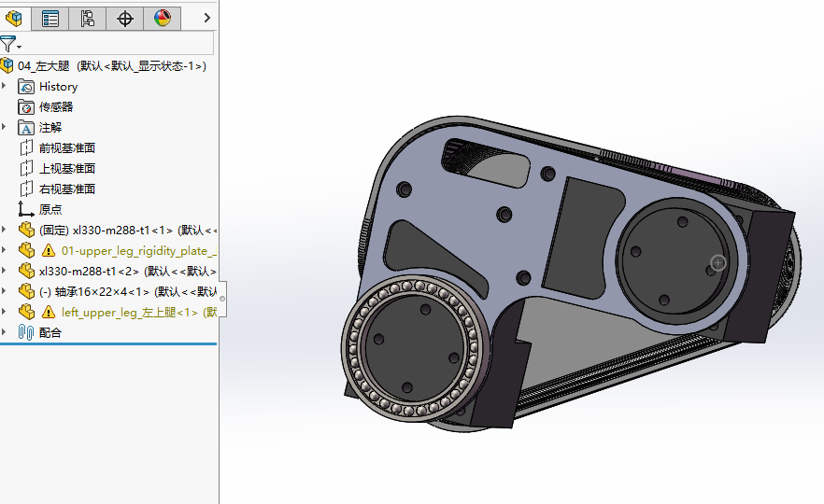Click the part icon of left_upper_leg_左上腿<1>
This screenshot has width=824, height=504.
click(x=26, y=312)
